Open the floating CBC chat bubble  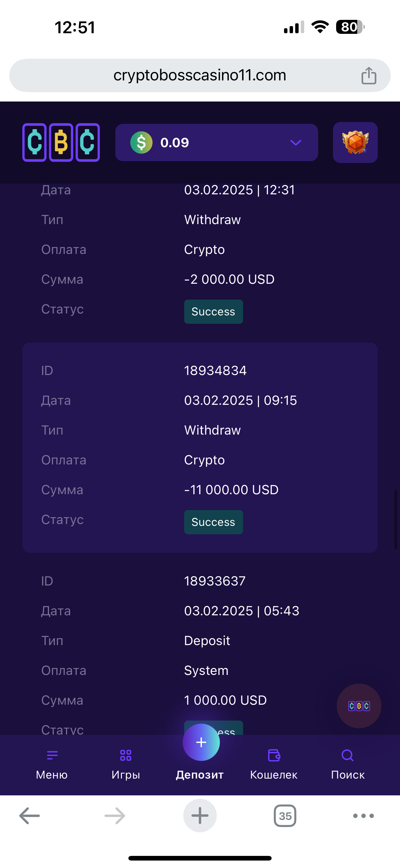(359, 706)
